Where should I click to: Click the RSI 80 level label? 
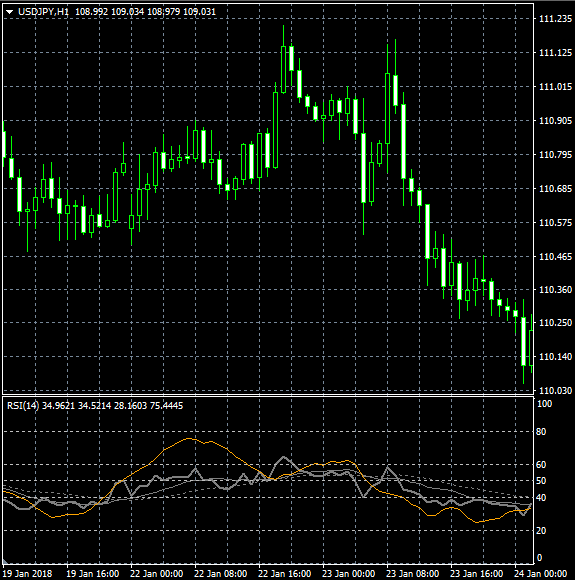click(541, 432)
